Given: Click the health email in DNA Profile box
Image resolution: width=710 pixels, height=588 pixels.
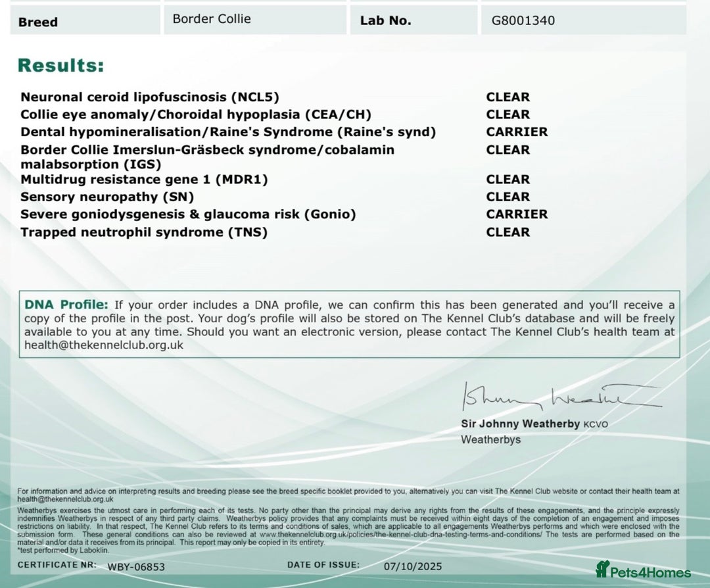Looking at the screenshot, I should point(104,345).
